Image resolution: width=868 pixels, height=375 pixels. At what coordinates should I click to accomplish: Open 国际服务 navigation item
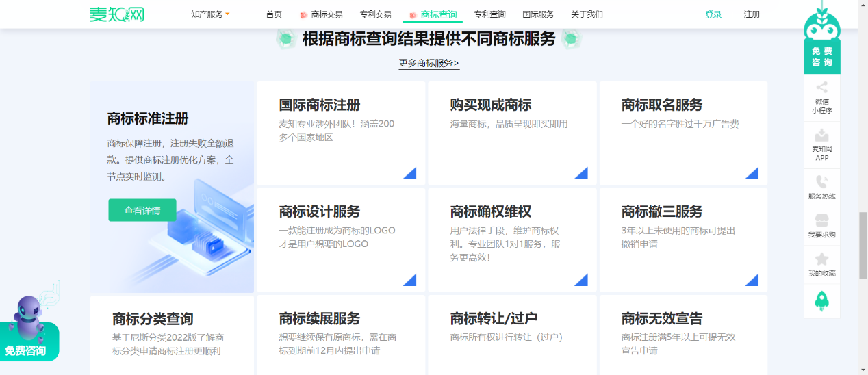[x=538, y=14]
